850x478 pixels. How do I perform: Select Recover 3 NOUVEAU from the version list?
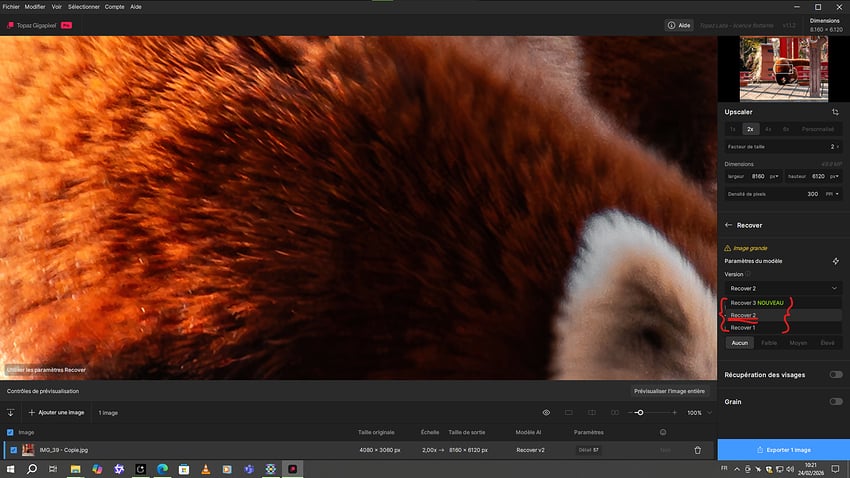click(x=756, y=302)
